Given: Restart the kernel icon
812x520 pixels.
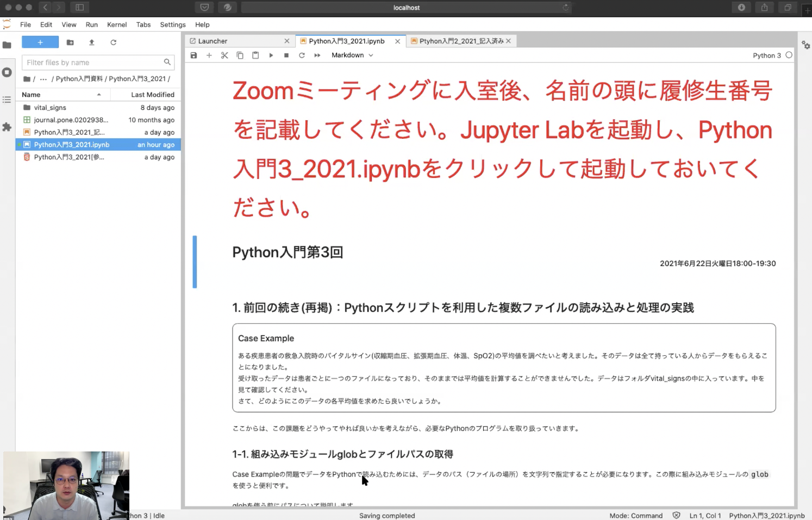Looking at the screenshot, I should (302, 55).
